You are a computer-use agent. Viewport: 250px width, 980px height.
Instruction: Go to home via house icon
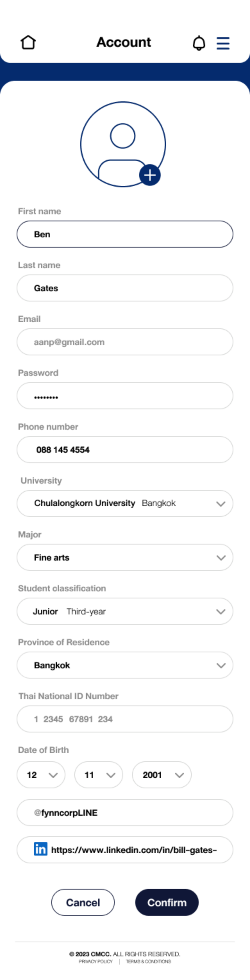coord(28,42)
